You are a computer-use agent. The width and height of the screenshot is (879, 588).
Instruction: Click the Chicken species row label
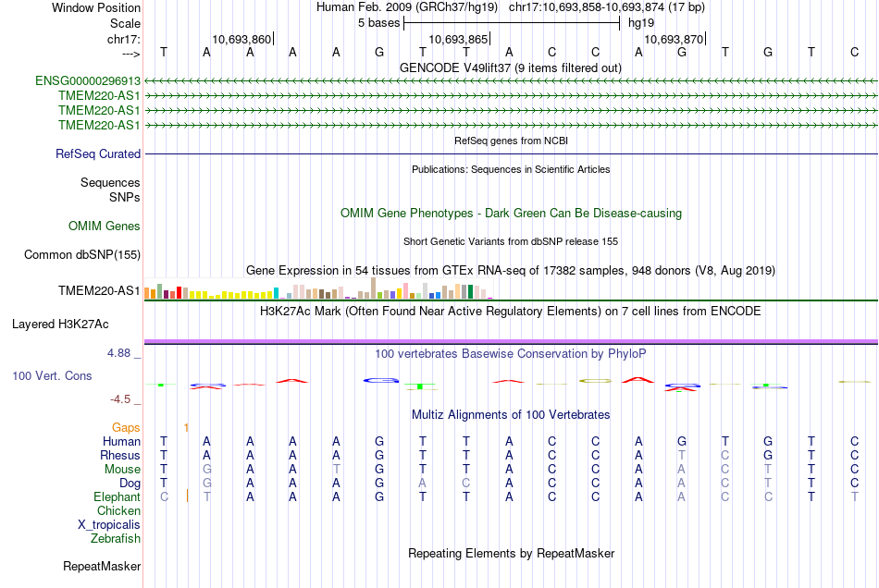pos(118,510)
